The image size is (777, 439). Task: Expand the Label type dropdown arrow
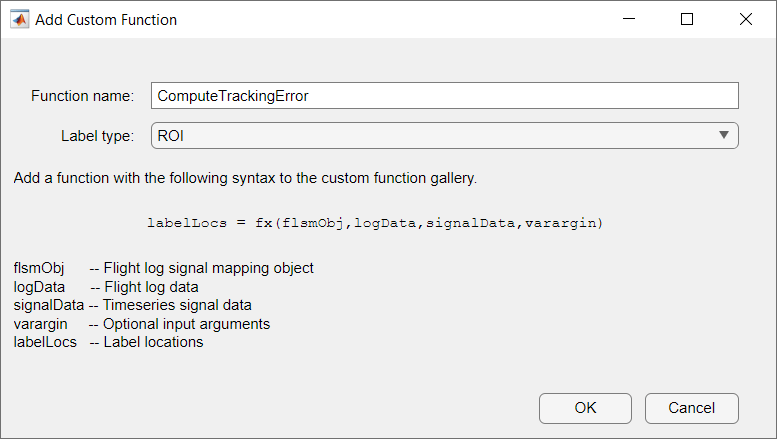coord(724,135)
